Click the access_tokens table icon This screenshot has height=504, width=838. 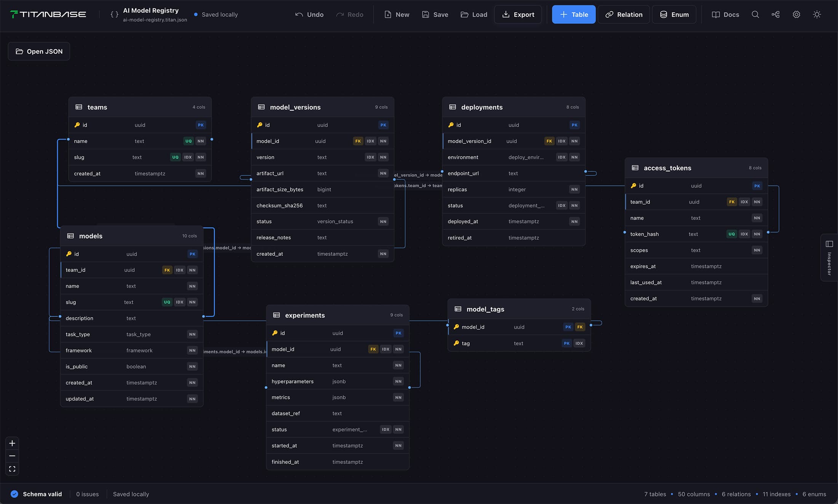pyautogui.click(x=635, y=168)
